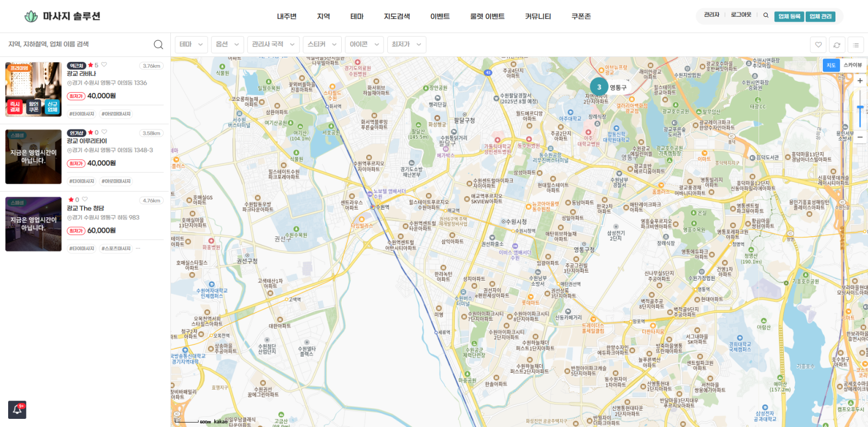Screen dimensions: 868x427
Task: Toggle the heart on 광교 The 청담
Action: click(x=85, y=199)
